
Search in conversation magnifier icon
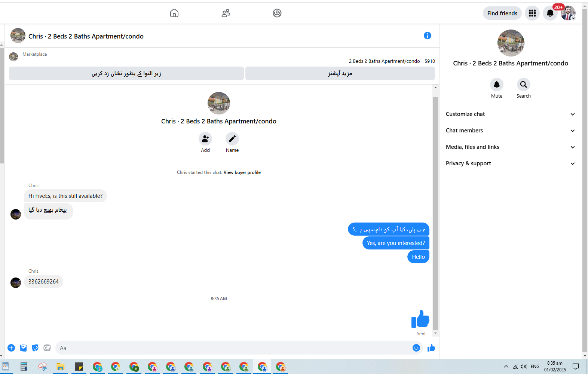point(524,85)
